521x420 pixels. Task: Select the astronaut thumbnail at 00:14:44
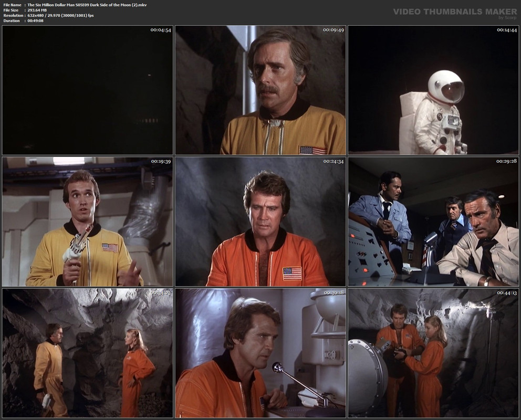point(433,90)
